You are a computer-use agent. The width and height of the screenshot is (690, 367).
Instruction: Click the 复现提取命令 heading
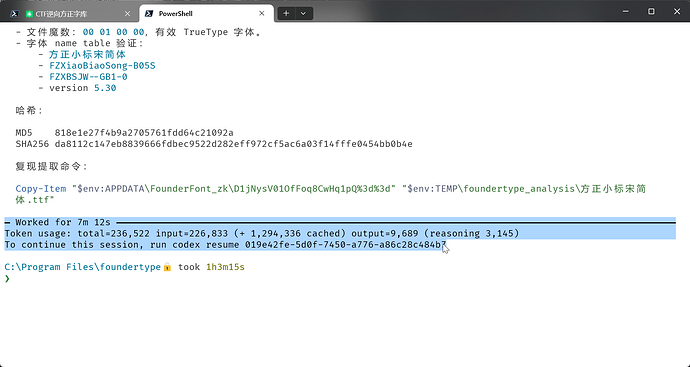tap(51, 166)
